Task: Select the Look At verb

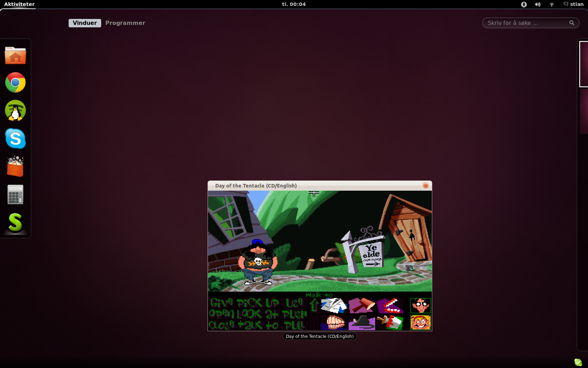Action: (258, 314)
